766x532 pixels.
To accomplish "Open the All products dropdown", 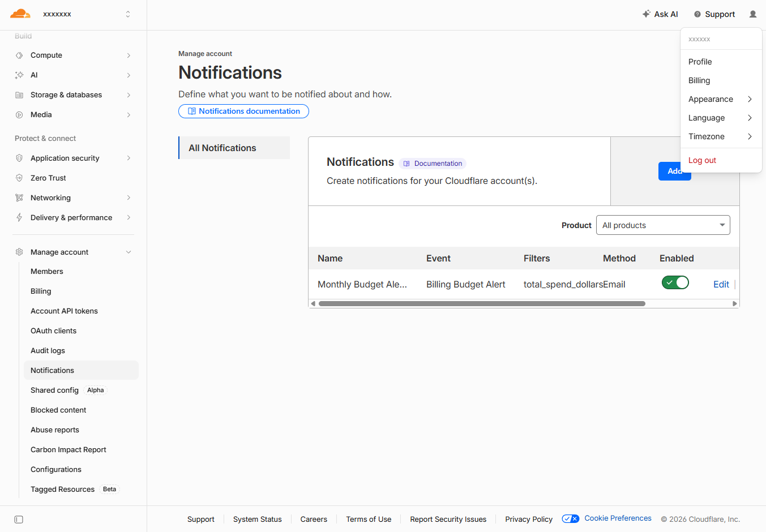I will [x=663, y=225].
